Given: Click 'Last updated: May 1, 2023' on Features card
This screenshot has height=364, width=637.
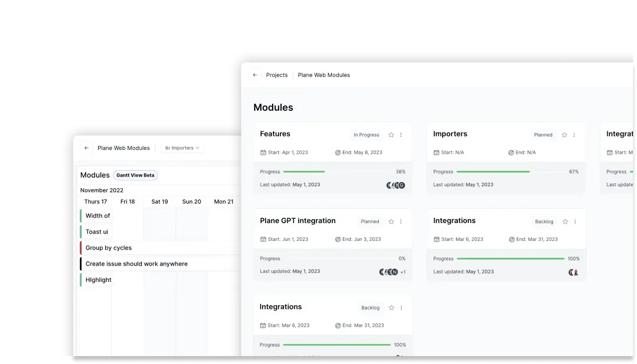Looking at the screenshot, I should pos(290,185).
